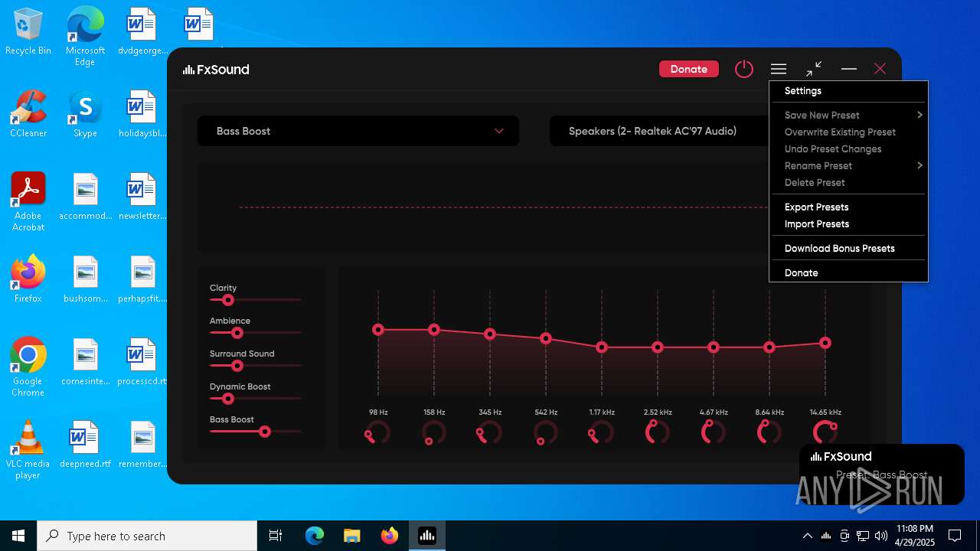Click the 1.17 kHz frequency knob
The image size is (980, 551).
602,432
